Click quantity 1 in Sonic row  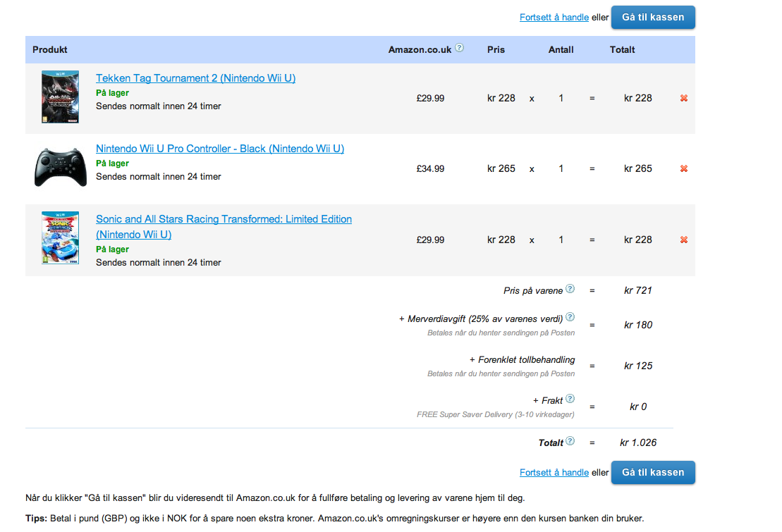coord(561,240)
